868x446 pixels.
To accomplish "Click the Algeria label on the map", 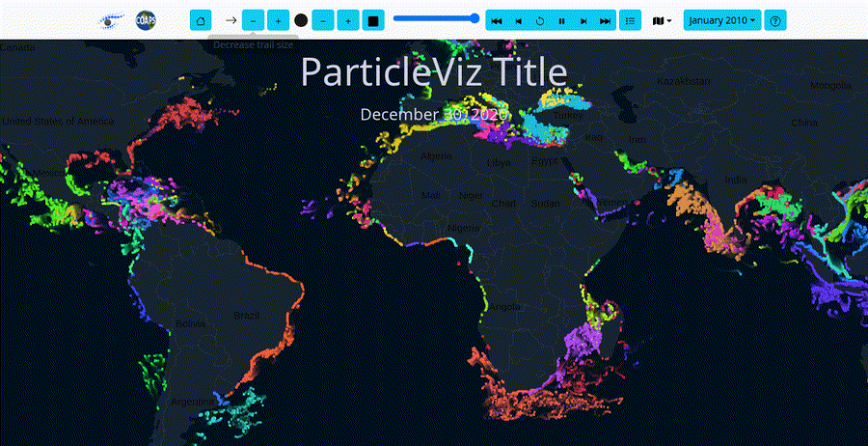I will pos(436,156).
